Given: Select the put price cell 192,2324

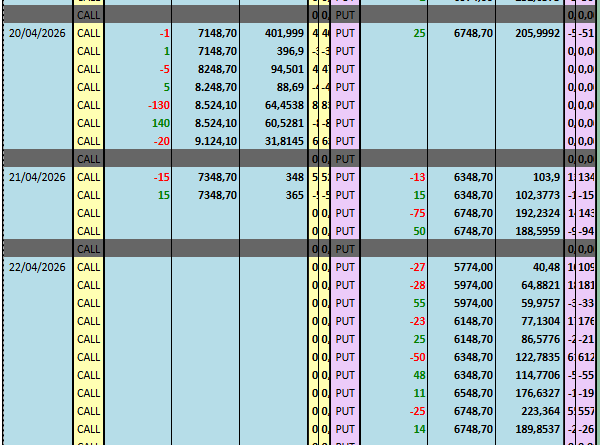Looking at the screenshot, I should pyautogui.click(x=530, y=213).
